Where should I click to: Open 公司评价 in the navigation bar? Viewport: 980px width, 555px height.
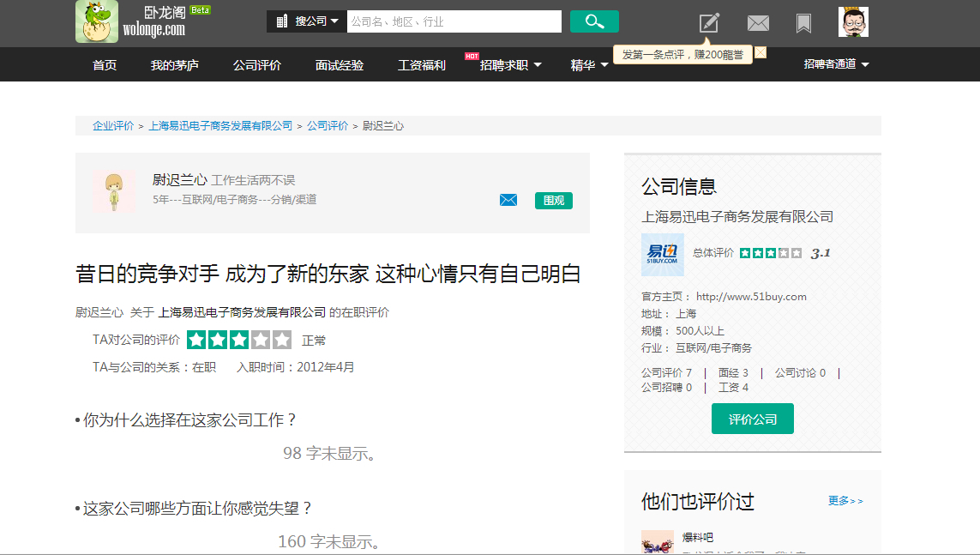point(257,65)
